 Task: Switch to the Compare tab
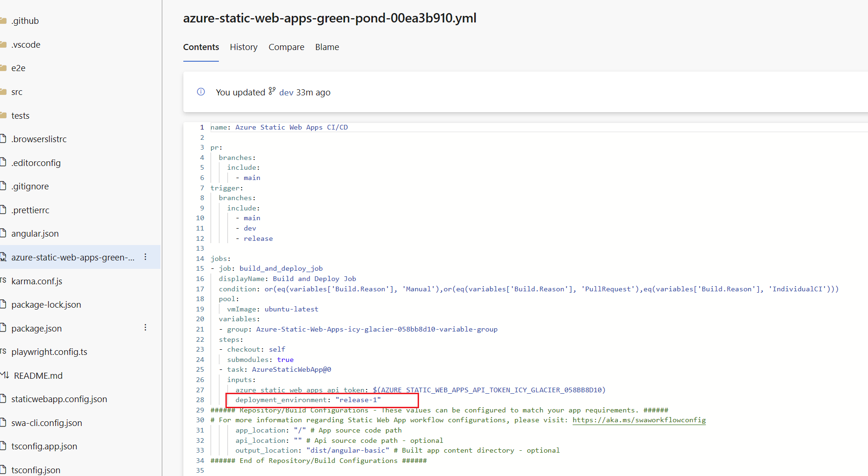pyautogui.click(x=286, y=47)
